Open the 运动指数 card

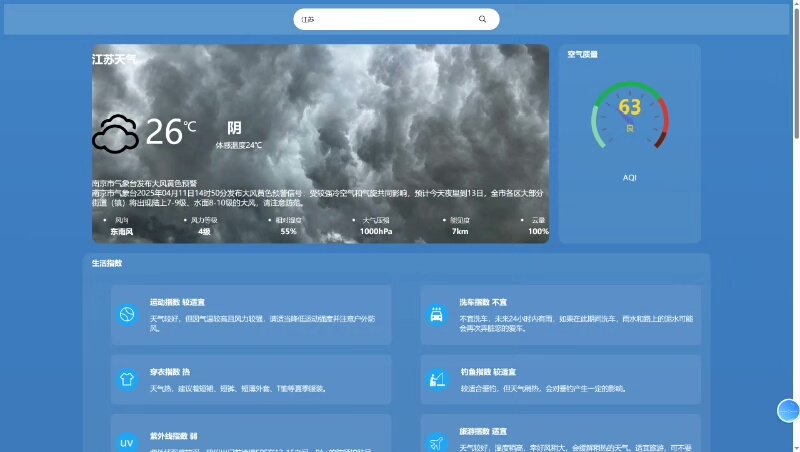(251, 315)
